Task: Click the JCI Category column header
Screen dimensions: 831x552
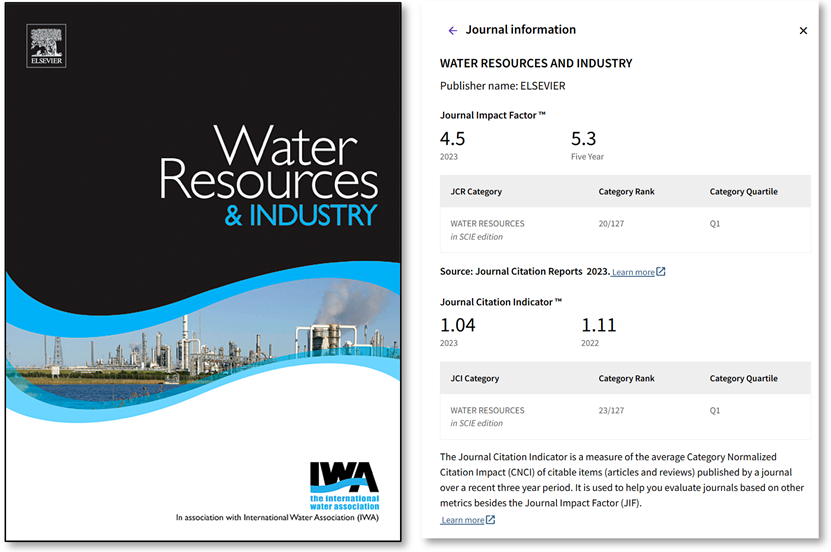Action: (474, 379)
